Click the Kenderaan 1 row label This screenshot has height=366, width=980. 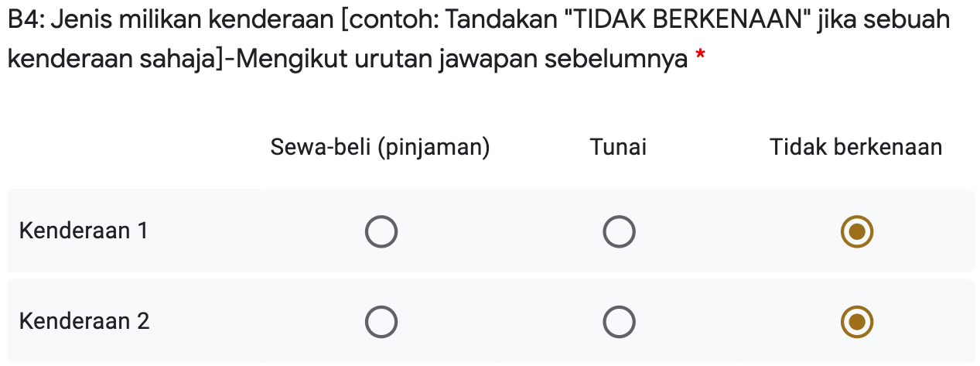pyautogui.click(x=84, y=231)
